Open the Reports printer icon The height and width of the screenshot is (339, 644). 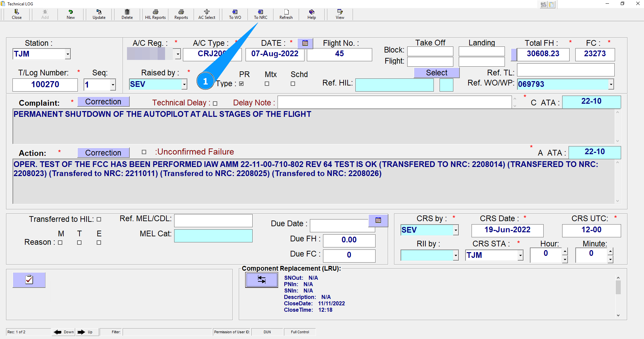[x=181, y=14]
